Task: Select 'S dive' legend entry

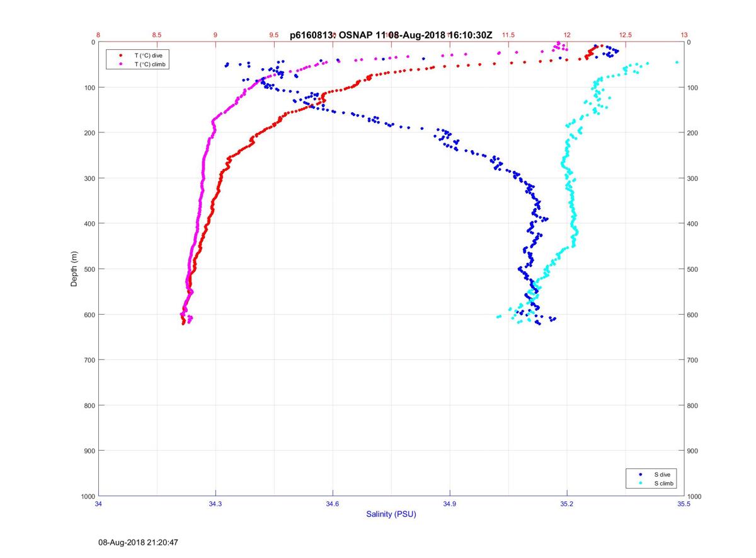Action: click(661, 474)
